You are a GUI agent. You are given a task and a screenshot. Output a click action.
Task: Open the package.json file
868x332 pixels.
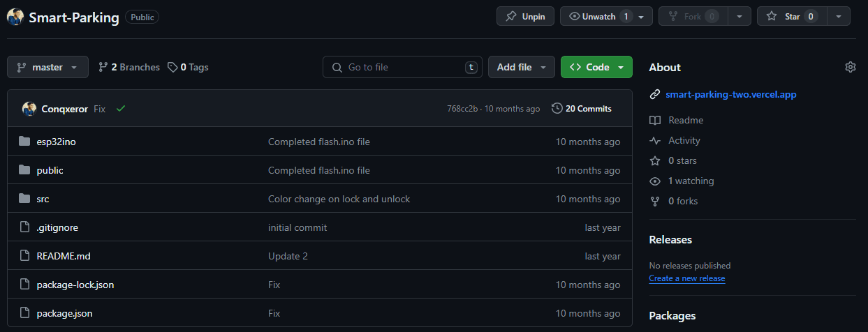point(64,313)
